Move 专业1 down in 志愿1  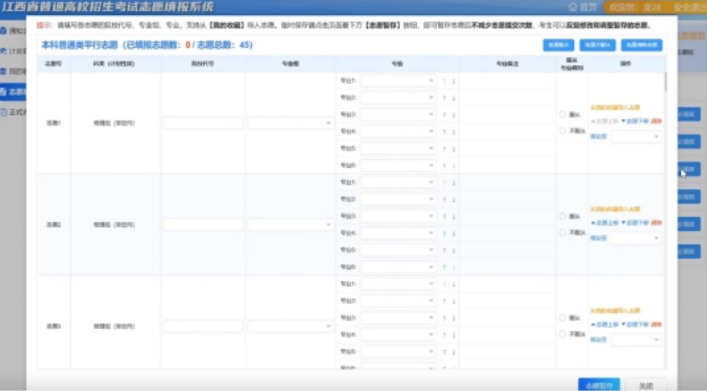[454, 81]
